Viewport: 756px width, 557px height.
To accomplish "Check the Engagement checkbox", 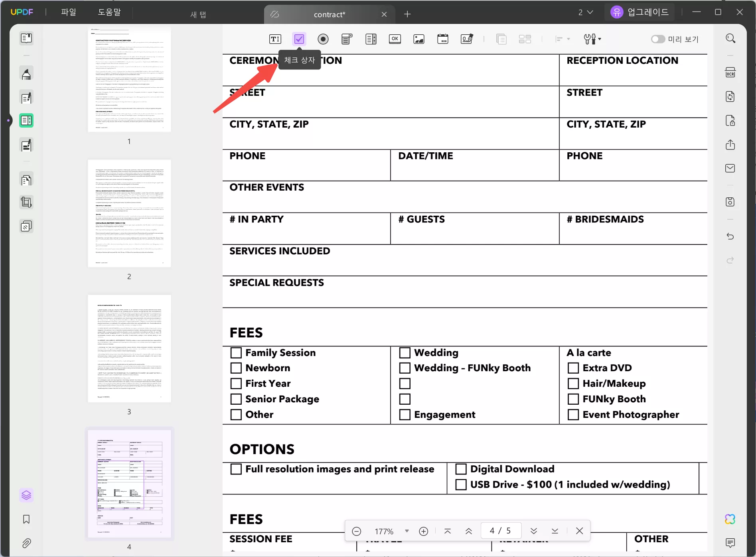I will 405,415.
